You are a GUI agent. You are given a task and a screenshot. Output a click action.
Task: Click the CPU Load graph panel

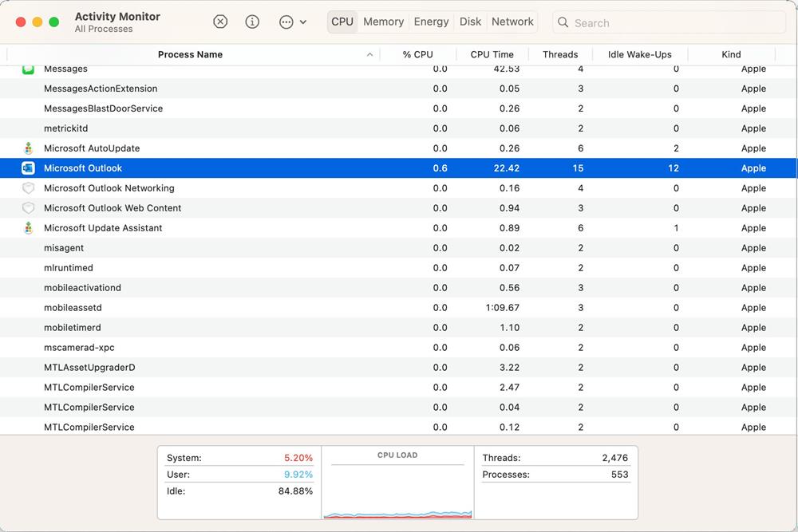[397, 483]
